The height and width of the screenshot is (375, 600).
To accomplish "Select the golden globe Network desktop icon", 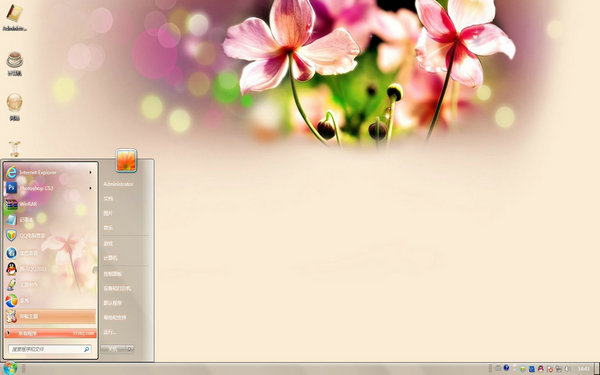I will point(15,107).
